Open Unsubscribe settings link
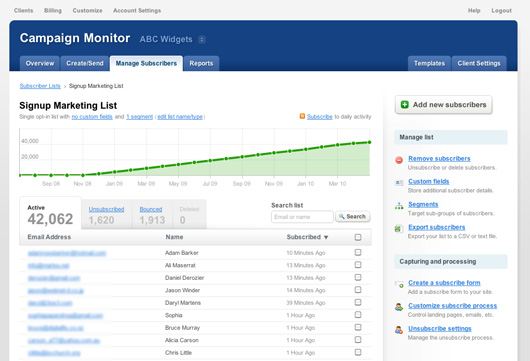 tap(439, 329)
